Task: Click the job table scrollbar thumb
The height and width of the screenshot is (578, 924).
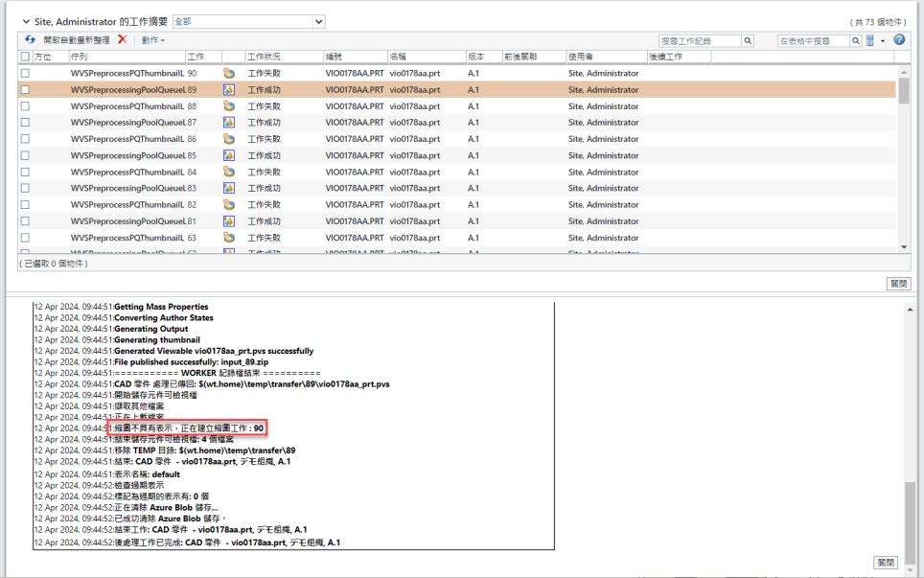Action: [904, 91]
